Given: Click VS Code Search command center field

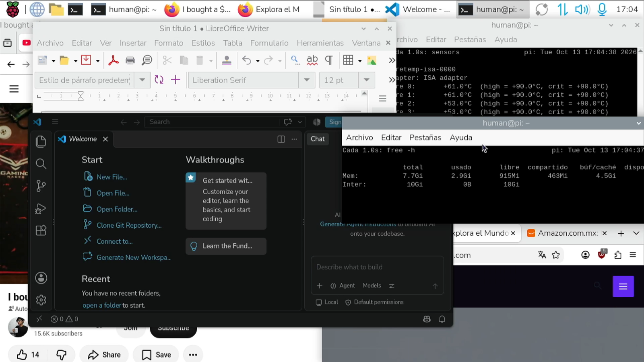Looking at the screenshot, I should pos(212,122).
